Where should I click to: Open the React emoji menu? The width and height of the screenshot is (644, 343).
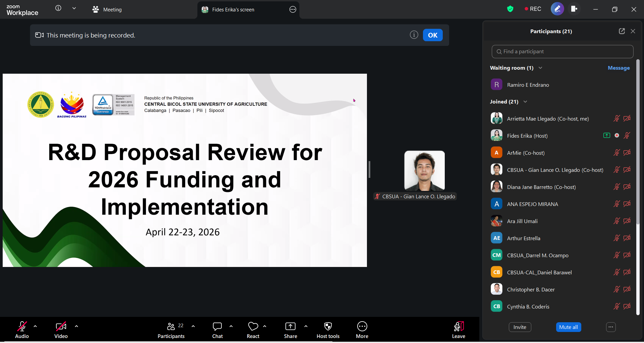click(x=253, y=330)
